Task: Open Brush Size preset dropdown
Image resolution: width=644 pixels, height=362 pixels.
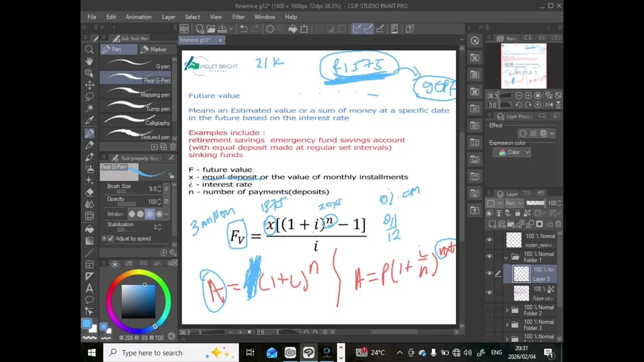Action: 167,189
